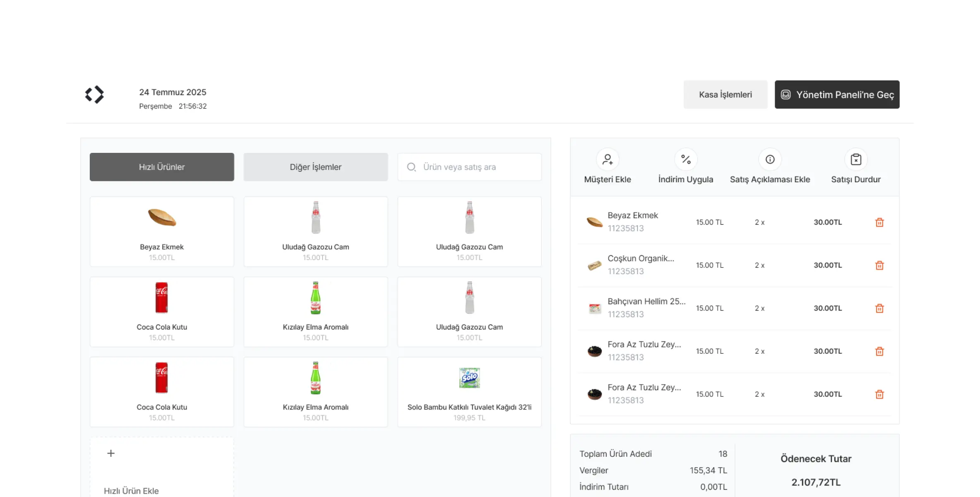Image resolution: width=980 pixels, height=497 pixels.
Task: Switch to the Hızlı Ürünler tab
Action: click(x=162, y=167)
